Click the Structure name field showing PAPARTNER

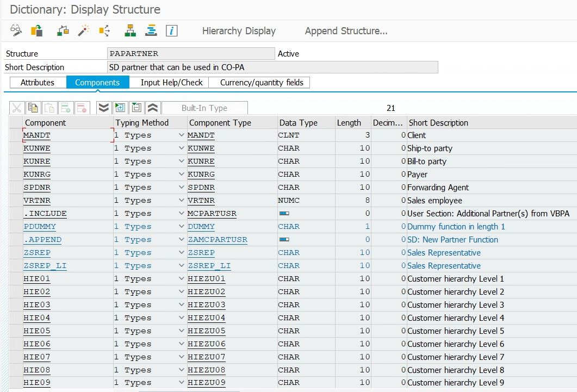pyautogui.click(x=190, y=53)
